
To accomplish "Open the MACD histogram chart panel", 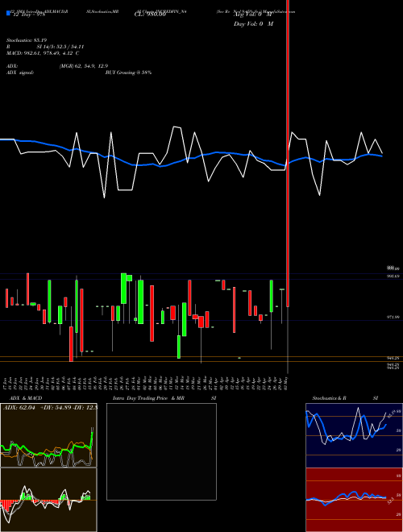I will (x=48, y=500).
